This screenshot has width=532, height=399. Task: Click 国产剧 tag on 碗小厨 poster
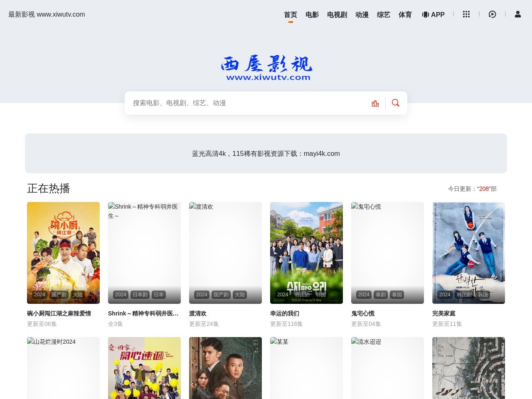[x=59, y=295]
